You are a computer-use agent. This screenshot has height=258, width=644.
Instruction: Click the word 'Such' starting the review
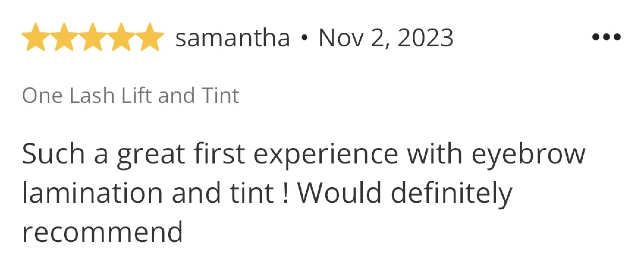(x=54, y=154)
